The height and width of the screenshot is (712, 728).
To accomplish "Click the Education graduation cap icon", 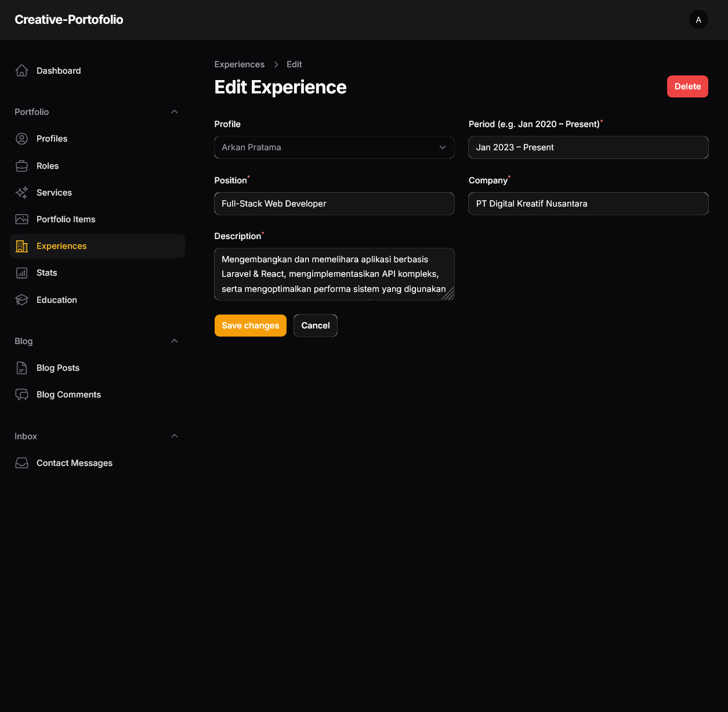I will [x=21, y=299].
